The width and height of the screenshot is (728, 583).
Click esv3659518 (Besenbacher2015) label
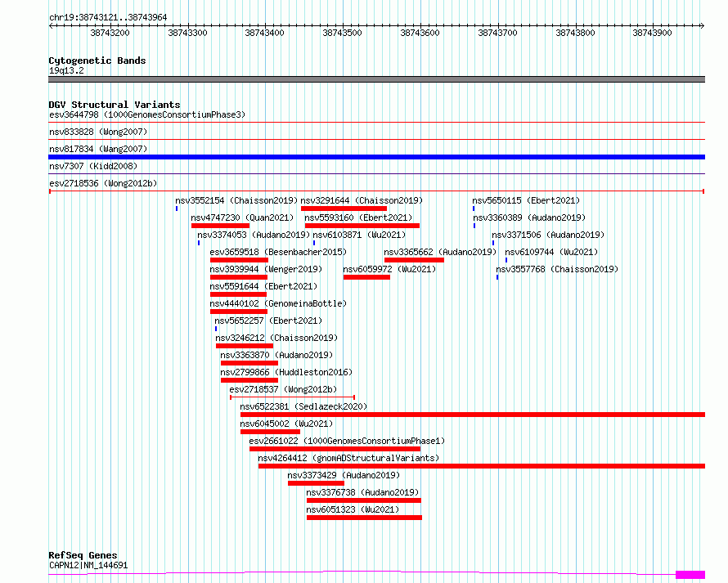pos(278,252)
